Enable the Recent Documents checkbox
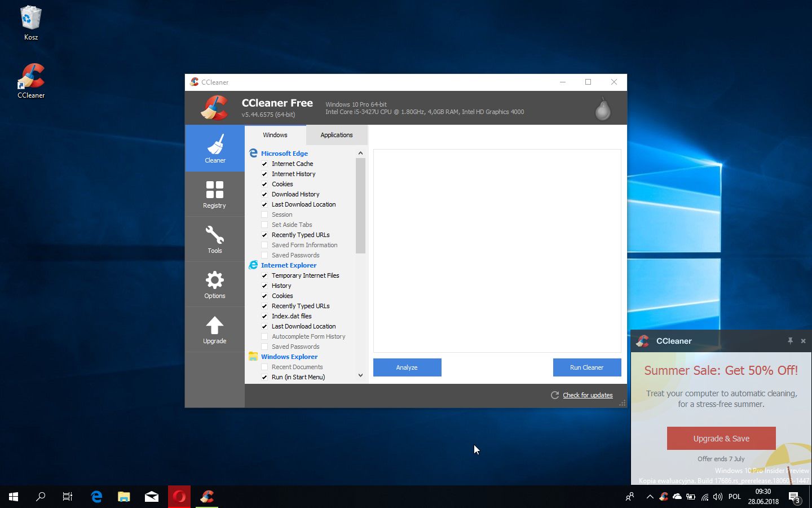The width and height of the screenshot is (812, 508). [264, 367]
